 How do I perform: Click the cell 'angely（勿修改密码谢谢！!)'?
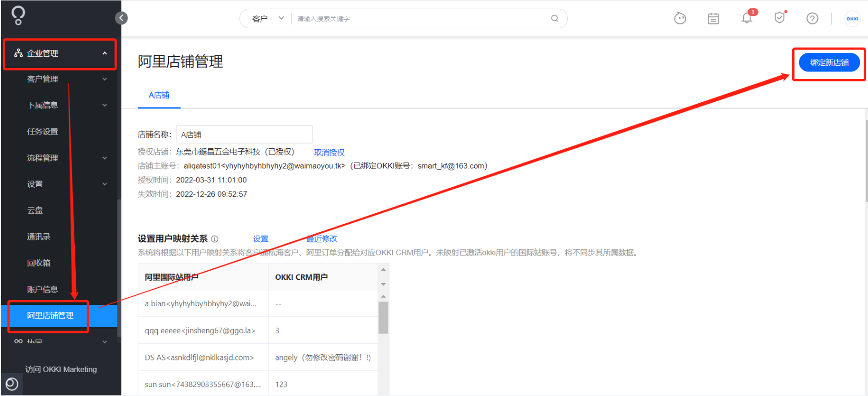323,357
